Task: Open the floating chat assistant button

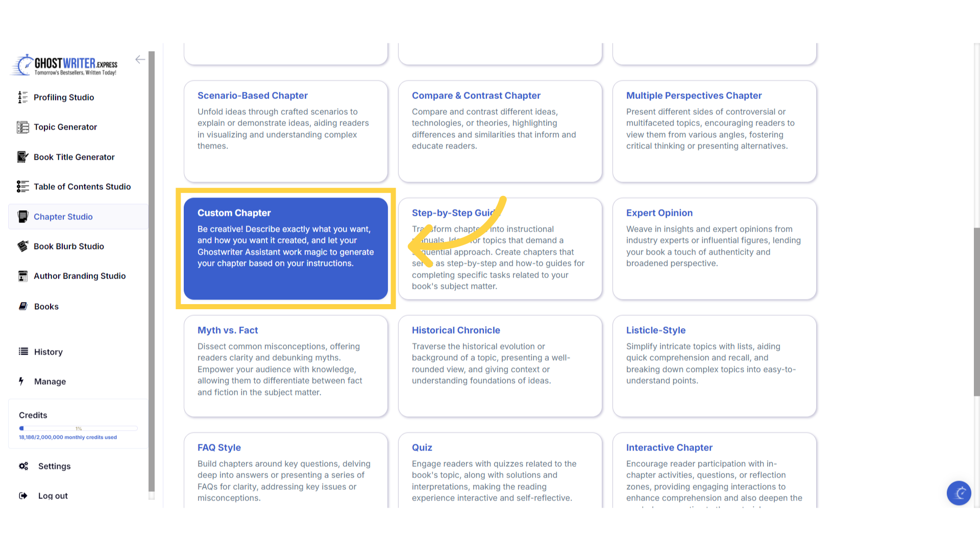Action: pyautogui.click(x=959, y=493)
